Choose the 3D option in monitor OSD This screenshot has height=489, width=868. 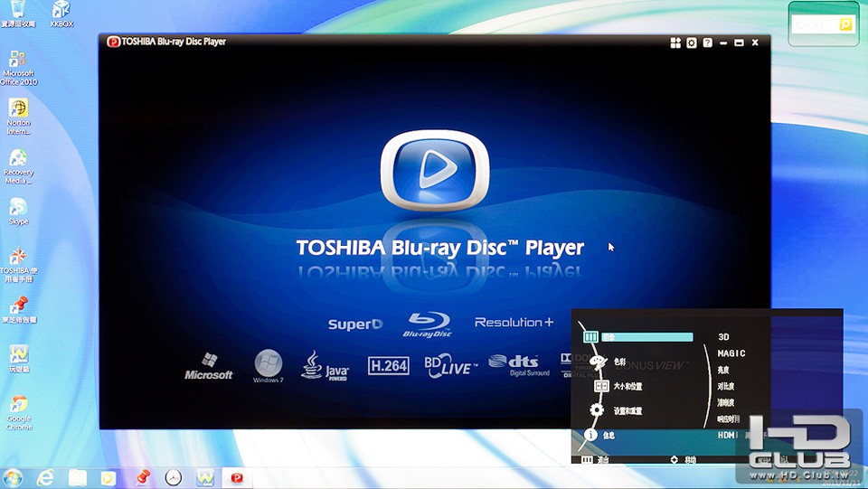[723, 337]
